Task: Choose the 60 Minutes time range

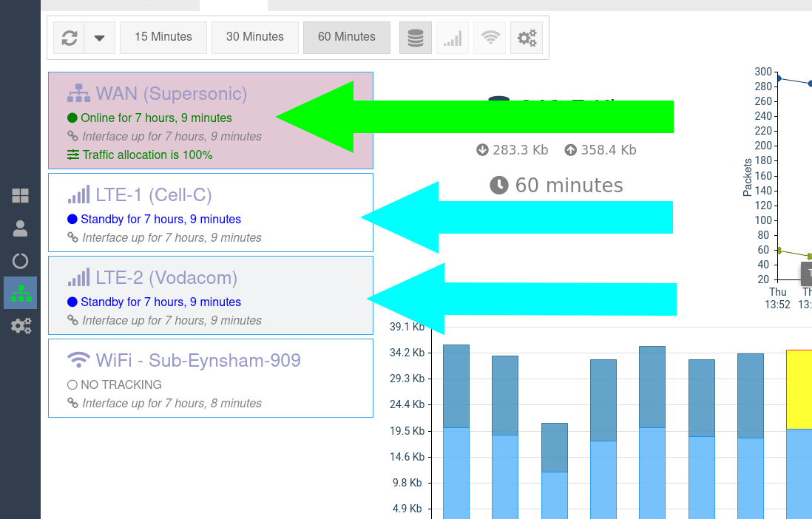Action: pos(346,37)
